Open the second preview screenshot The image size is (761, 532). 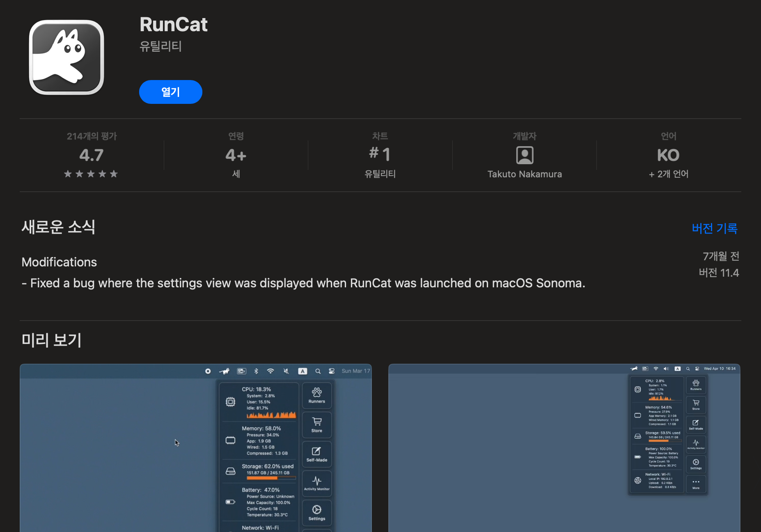click(x=564, y=448)
